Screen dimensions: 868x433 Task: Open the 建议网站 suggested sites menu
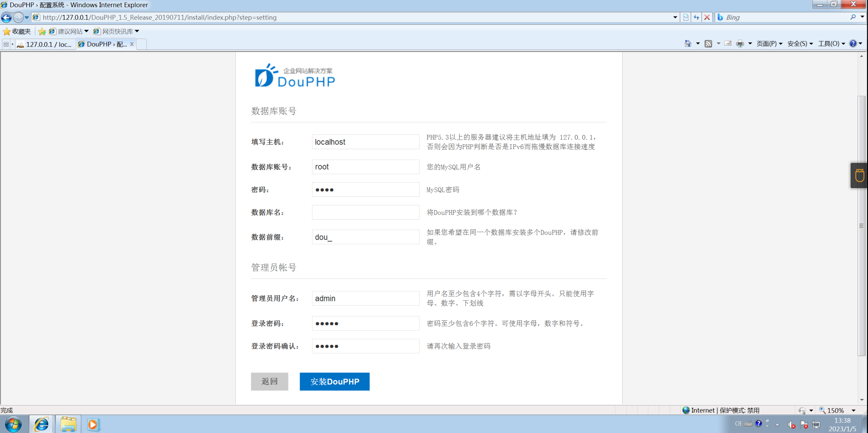69,31
